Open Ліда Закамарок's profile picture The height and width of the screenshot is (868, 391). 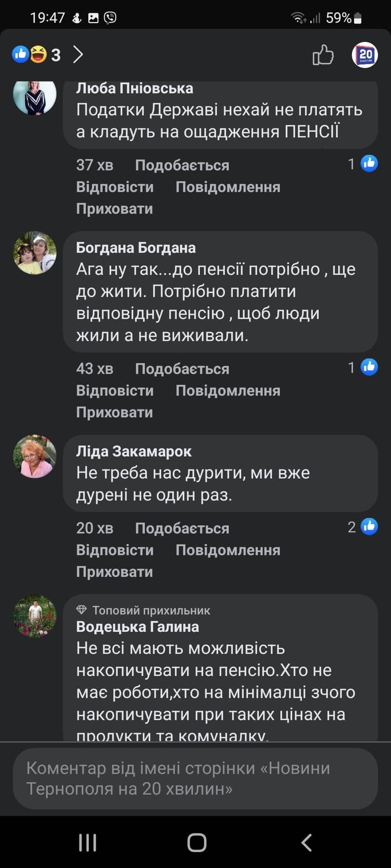(35, 457)
